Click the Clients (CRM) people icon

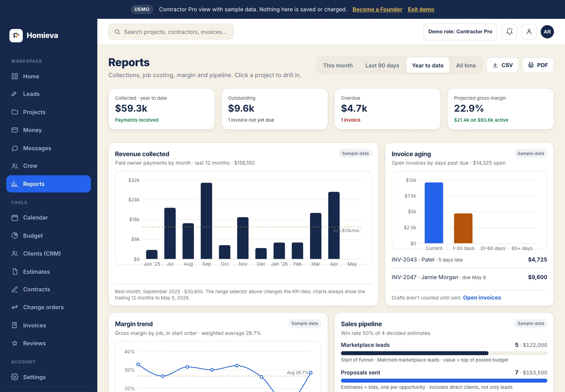15,253
